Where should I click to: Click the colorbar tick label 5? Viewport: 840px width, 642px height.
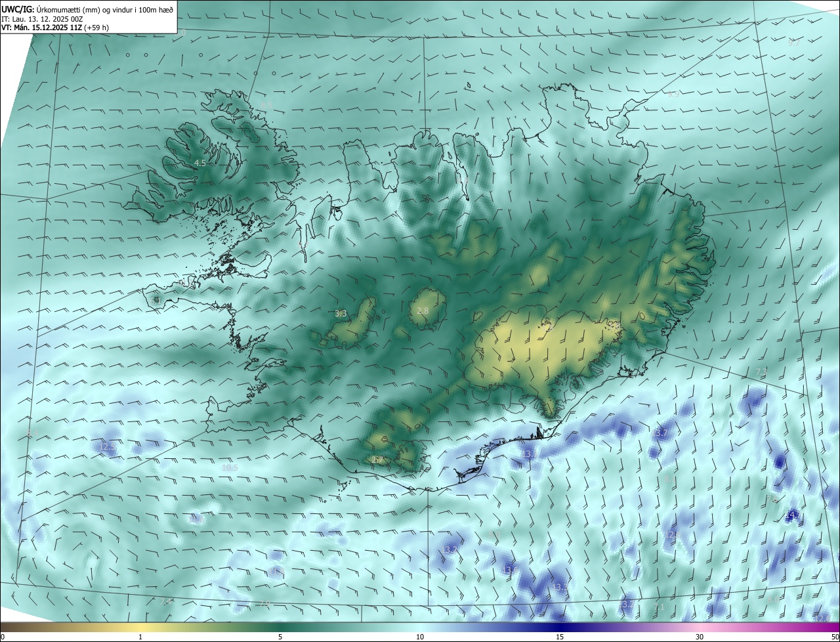[x=280, y=637]
